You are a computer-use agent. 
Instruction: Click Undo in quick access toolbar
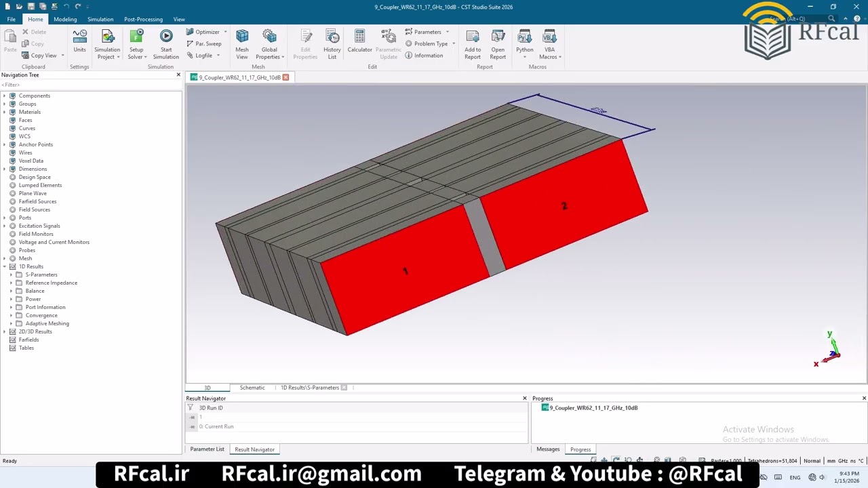point(66,6)
